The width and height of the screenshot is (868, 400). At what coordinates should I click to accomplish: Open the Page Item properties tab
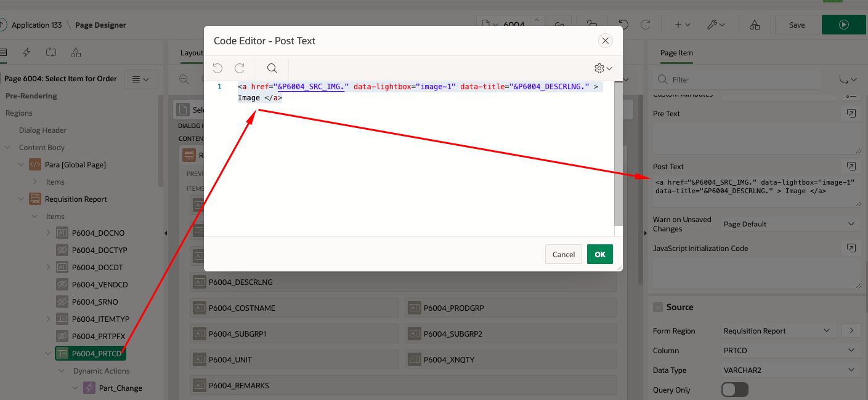tap(676, 53)
